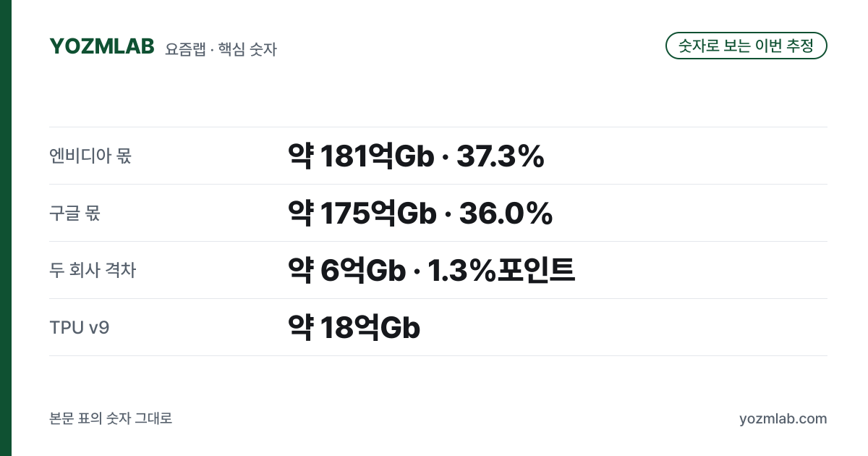Viewport: 868px width, 456px height.
Task: Click the YOZMLAB logo text
Action: [102, 46]
